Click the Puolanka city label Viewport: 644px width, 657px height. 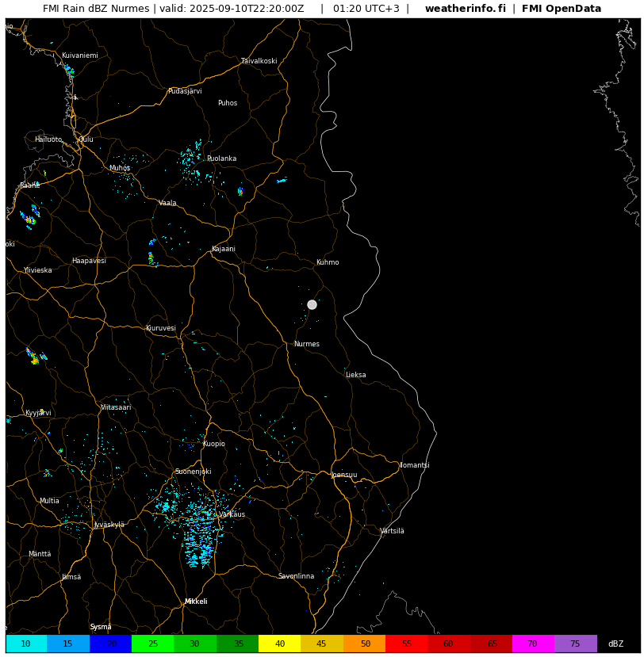(x=222, y=159)
